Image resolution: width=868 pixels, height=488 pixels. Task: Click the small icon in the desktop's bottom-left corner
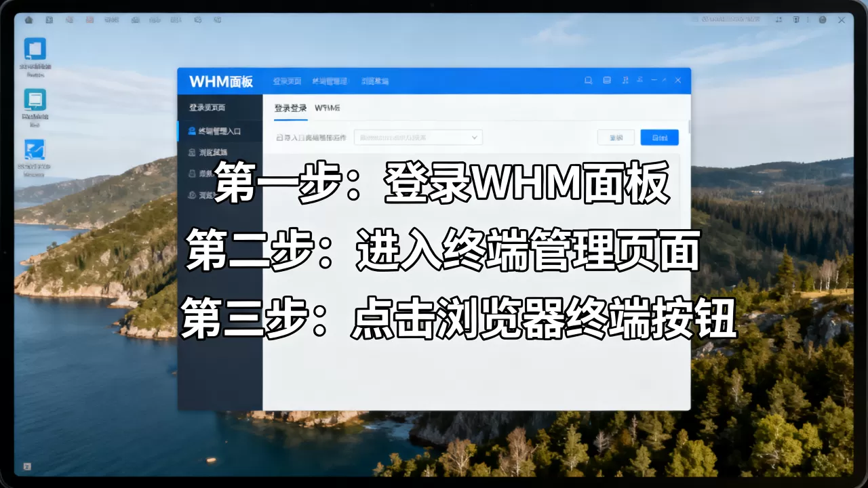(x=27, y=466)
